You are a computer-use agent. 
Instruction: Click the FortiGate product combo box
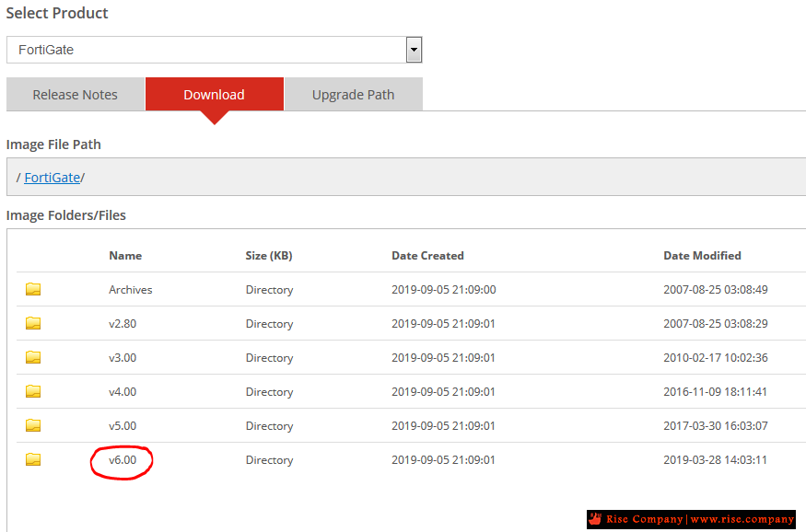(x=215, y=50)
